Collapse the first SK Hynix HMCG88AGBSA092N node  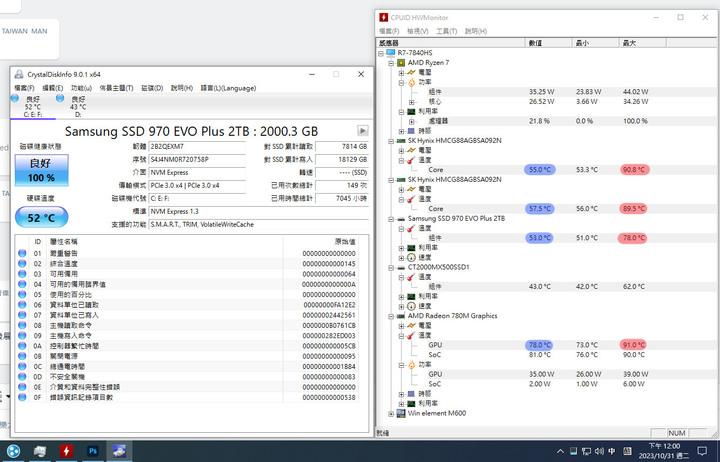pyautogui.click(x=391, y=141)
